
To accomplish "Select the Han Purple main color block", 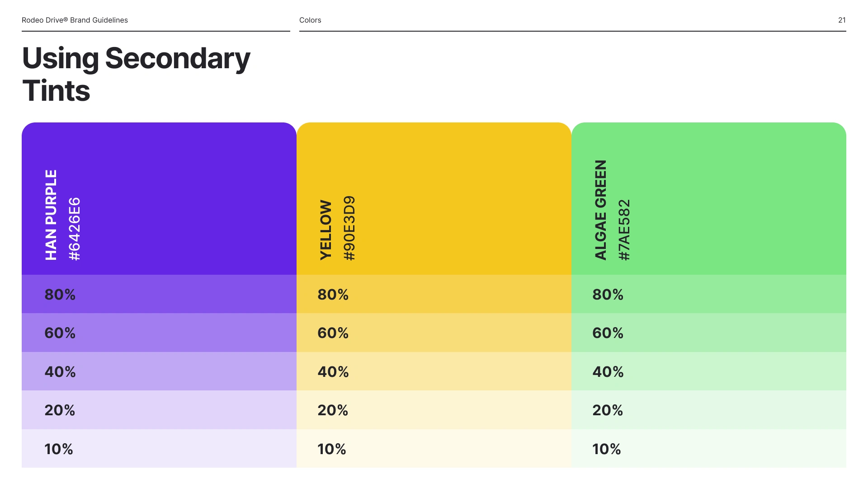I will click(x=159, y=198).
